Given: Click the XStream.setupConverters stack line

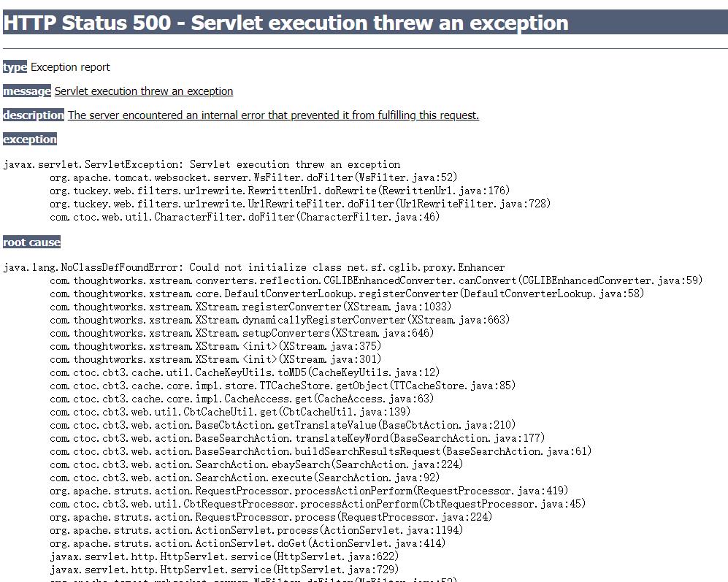Looking at the screenshot, I should (x=242, y=333).
